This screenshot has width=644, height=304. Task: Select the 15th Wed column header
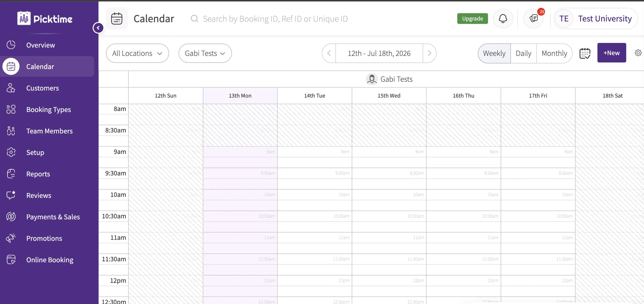pyautogui.click(x=389, y=96)
